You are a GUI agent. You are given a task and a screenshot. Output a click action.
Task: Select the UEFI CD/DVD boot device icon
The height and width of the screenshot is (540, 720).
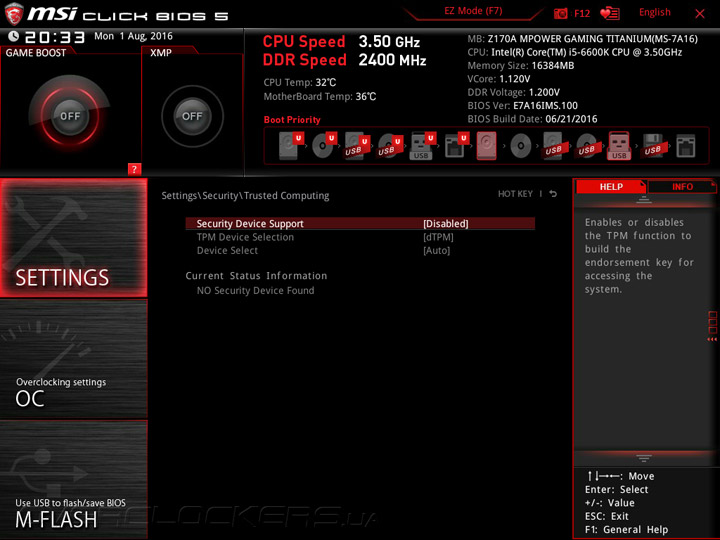(324, 146)
